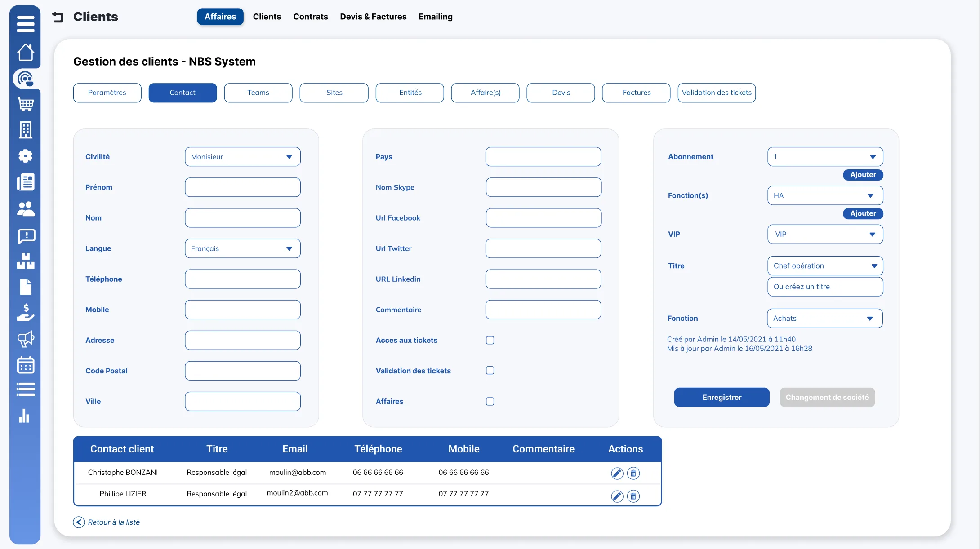Open the Factures tab

637,93
